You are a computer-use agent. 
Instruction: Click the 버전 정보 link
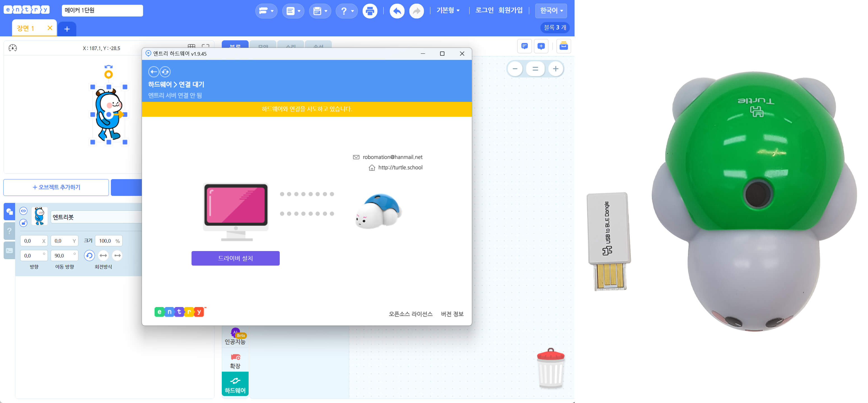point(452,314)
